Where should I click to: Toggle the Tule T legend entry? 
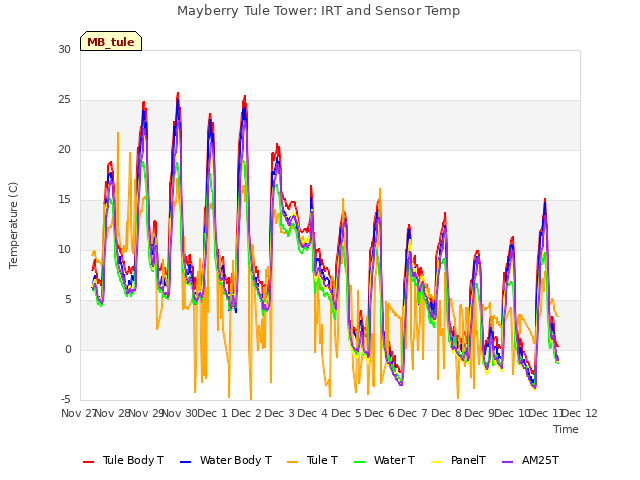pos(313,460)
